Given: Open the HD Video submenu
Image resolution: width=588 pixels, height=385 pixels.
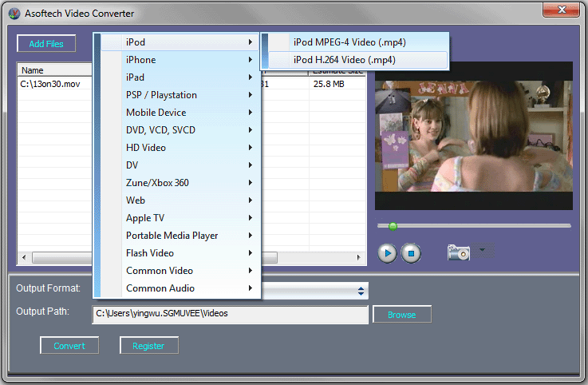Looking at the screenshot, I should pos(180,148).
